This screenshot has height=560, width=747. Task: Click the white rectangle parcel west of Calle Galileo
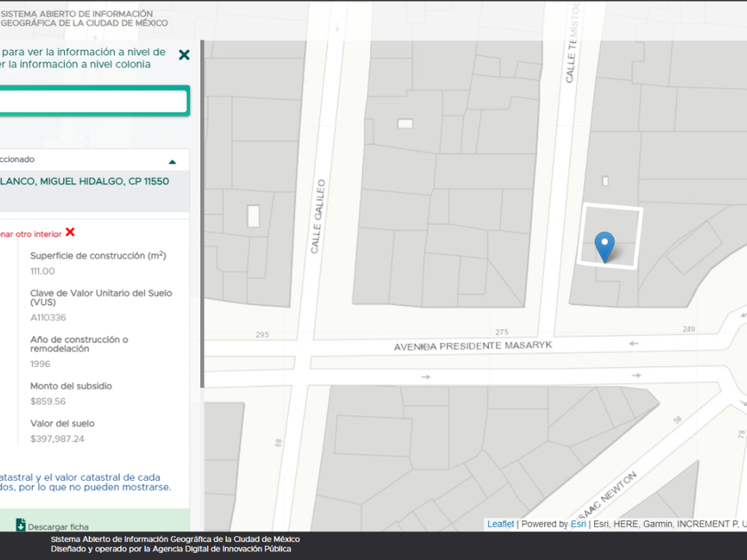point(253,215)
